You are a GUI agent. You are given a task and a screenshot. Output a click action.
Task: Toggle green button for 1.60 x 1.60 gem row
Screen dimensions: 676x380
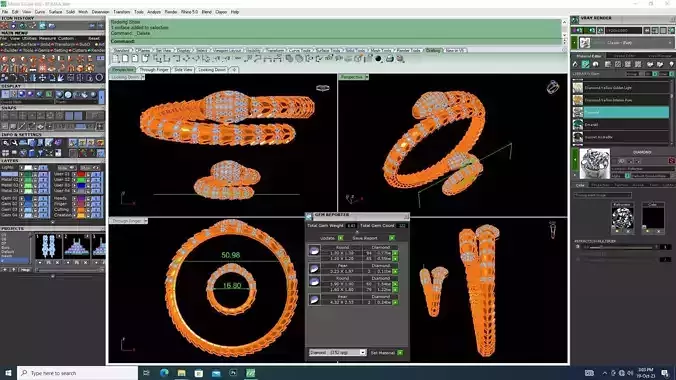(395, 289)
